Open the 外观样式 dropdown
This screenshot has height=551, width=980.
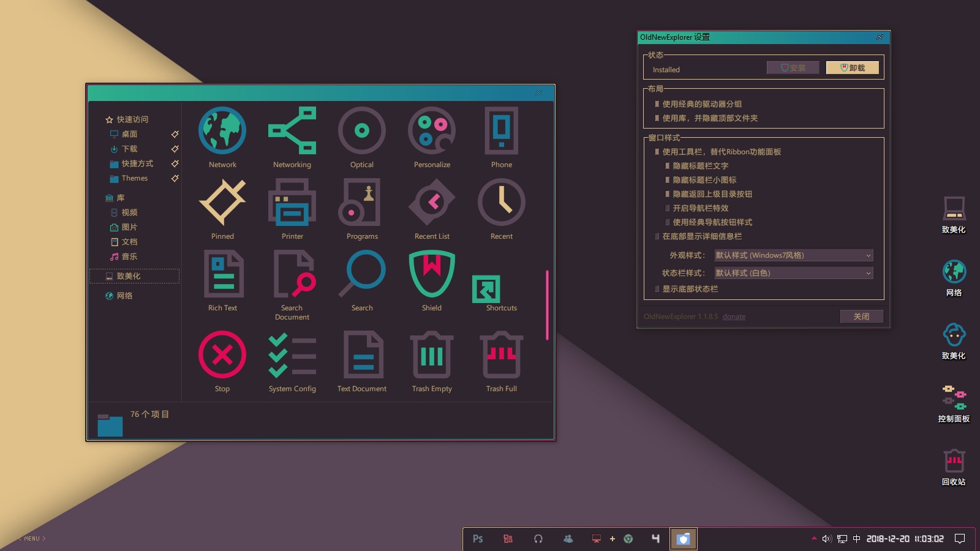click(793, 255)
